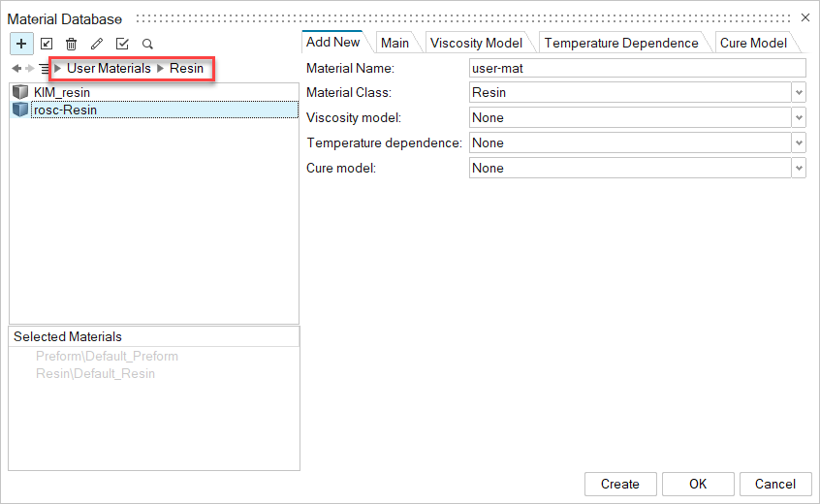Image resolution: width=820 pixels, height=504 pixels.
Task: Click the gray cube icon for KIM_resin
Action: tap(20, 92)
